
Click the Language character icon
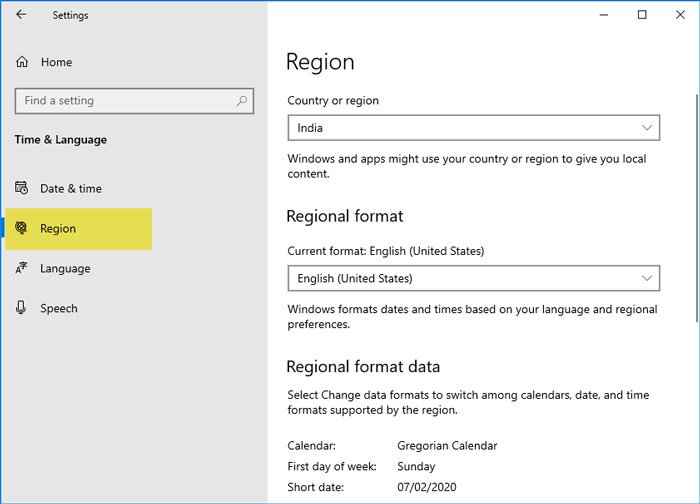(x=22, y=268)
